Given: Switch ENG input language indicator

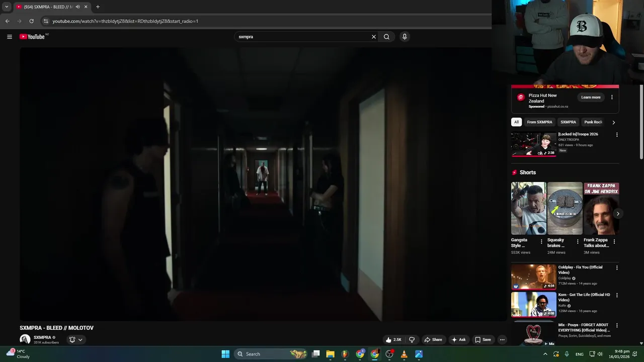Looking at the screenshot, I should click(x=580, y=354).
